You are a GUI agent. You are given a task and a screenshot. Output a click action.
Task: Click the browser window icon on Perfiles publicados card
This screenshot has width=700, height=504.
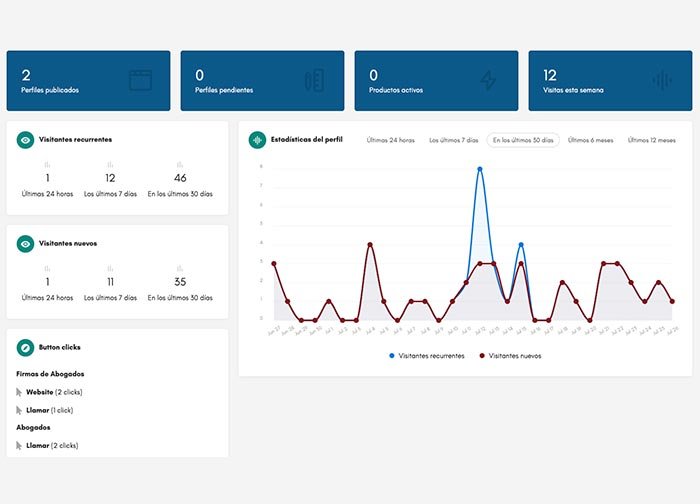tap(140, 81)
